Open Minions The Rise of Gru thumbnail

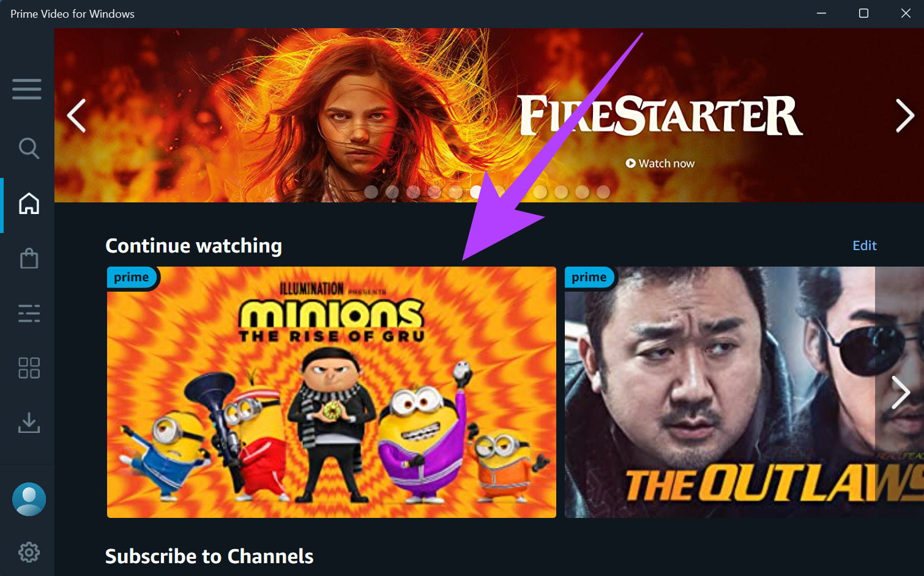(332, 392)
